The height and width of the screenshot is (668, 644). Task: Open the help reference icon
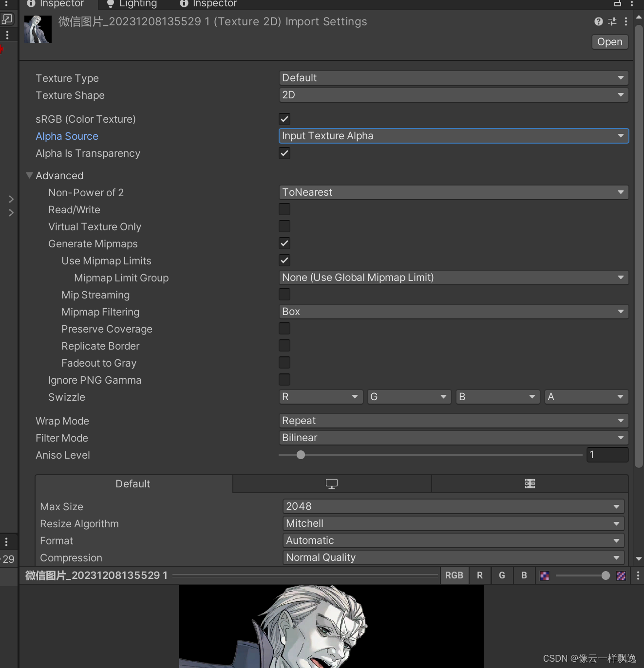click(599, 21)
